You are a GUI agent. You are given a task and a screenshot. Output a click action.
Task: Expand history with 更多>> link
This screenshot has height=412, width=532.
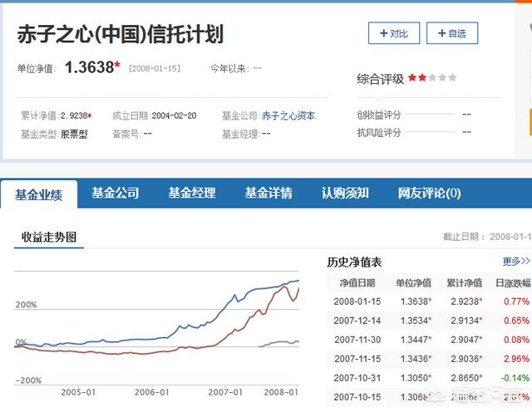515,262
